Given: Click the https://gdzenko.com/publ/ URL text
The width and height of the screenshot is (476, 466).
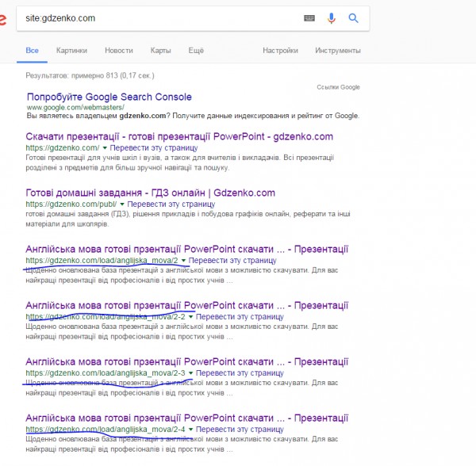Looking at the screenshot, I should (x=71, y=204).
